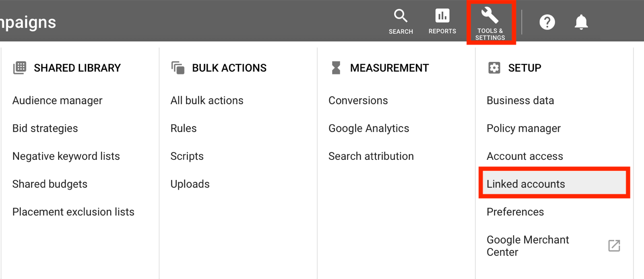Open the Reports chart icon
The width and height of the screenshot is (644, 279).
click(x=442, y=16)
